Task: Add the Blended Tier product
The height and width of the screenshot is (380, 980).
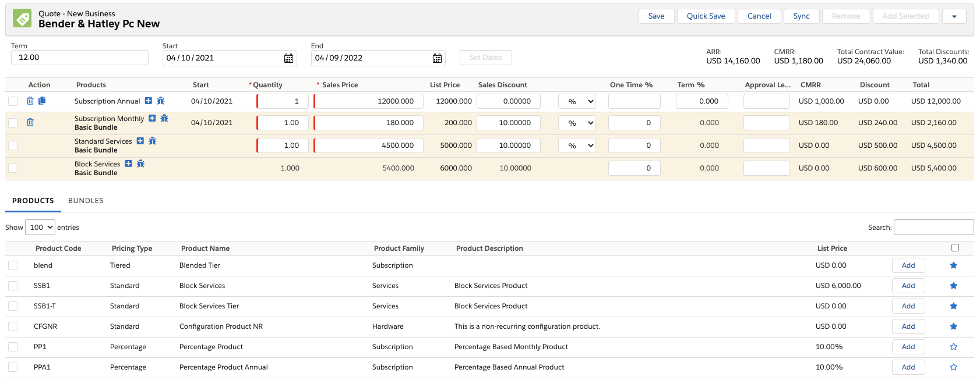Action: point(908,265)
